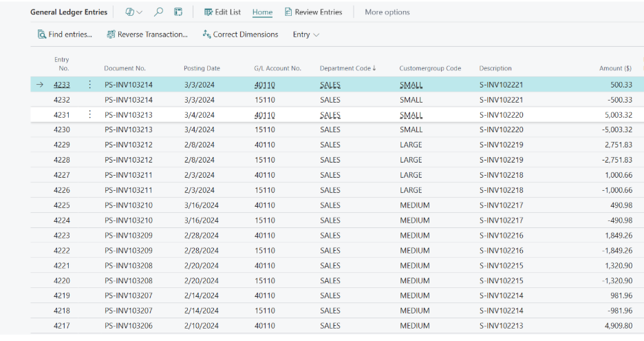This screenshot has width=644, height=341.
Task: Open row options for entry 4233
Action: click(89, 85)
